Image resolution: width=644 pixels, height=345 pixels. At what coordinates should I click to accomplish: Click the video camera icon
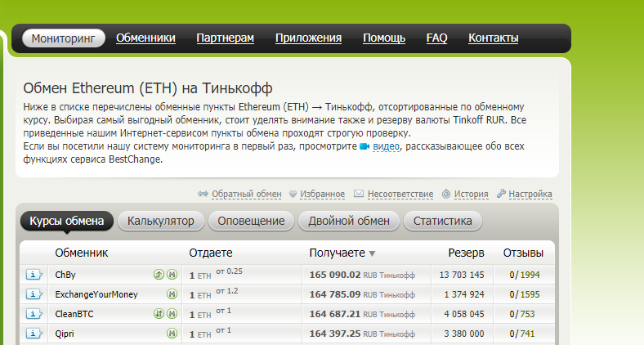pos(364,146)
